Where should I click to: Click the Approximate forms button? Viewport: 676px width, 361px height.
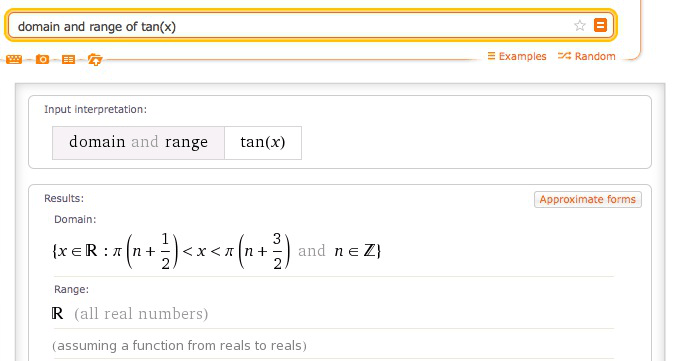coord(588,199)
